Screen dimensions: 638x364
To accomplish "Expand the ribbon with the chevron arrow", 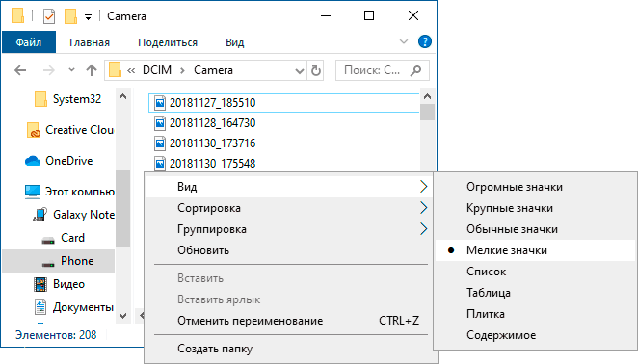I will [404, 42].
